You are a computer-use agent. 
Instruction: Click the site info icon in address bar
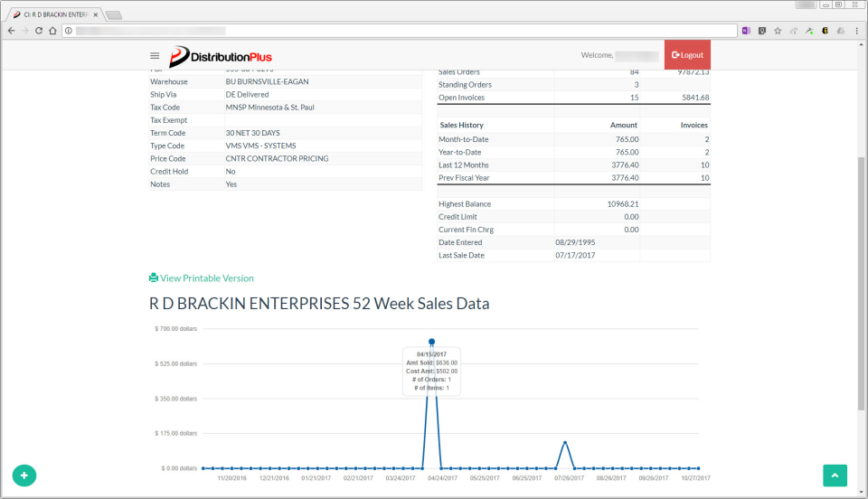[x=69, y=31]
